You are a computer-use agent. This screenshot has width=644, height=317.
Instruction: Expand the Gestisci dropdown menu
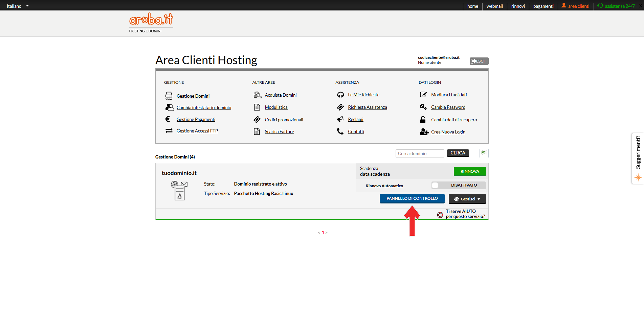(467, 199)
